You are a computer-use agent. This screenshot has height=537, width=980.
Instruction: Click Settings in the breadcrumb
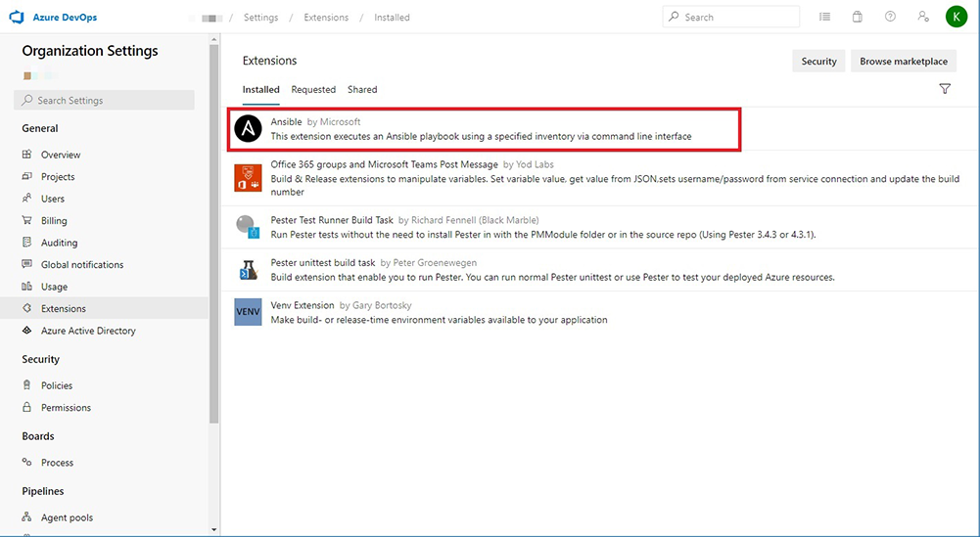click(x=260, y=18)
